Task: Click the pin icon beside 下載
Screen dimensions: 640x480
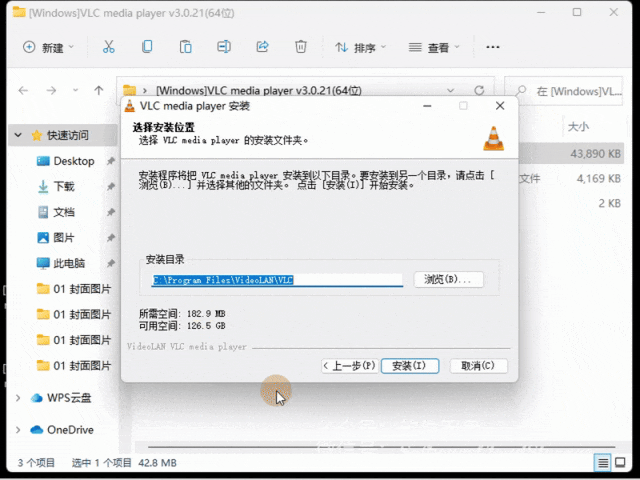Action: [111, 187]
